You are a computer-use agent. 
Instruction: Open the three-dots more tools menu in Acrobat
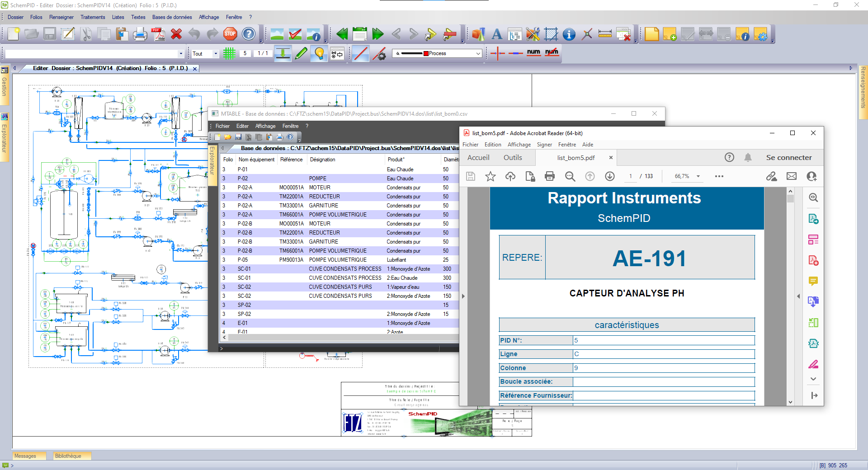(719, 176)
